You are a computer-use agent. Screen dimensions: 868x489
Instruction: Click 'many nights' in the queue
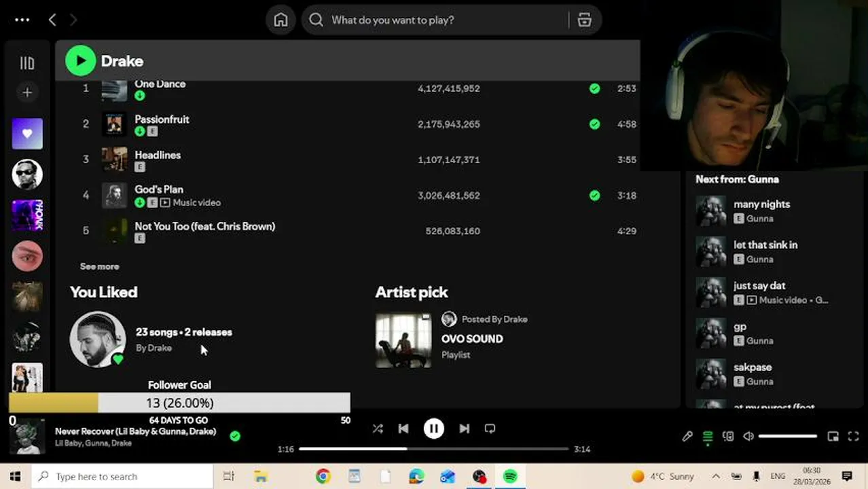761,204
